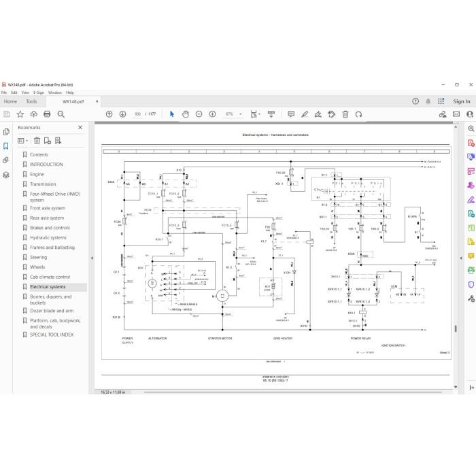The height and width of the screenshot is (476, 476).
Task: Open the Print icon in toolbar
Action: click(47, 114)
